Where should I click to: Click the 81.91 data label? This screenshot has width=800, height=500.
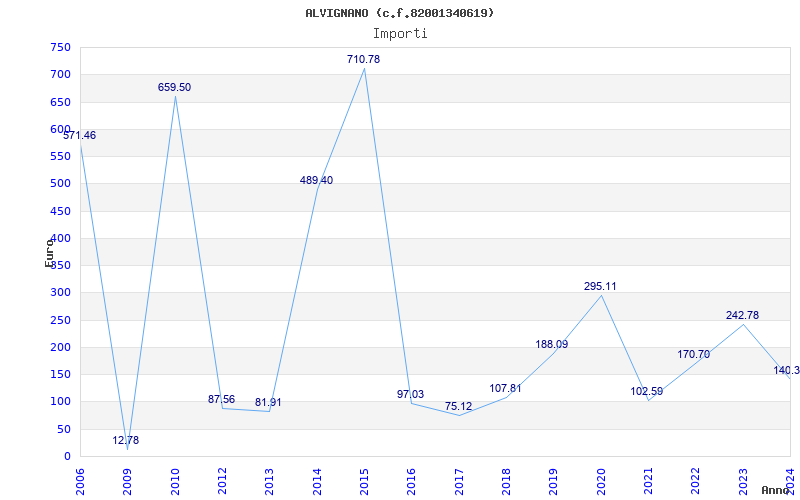coord(268,402)
